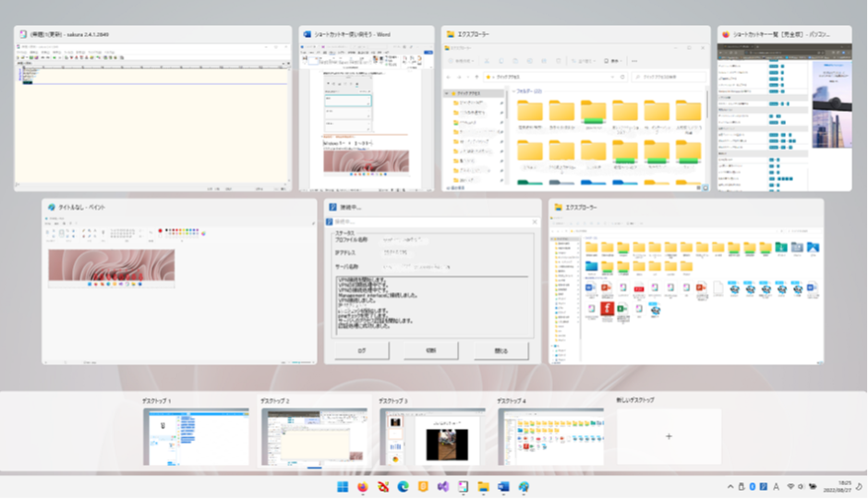
Task: Expand the hidden system tray icons
Action: [729, 486]
